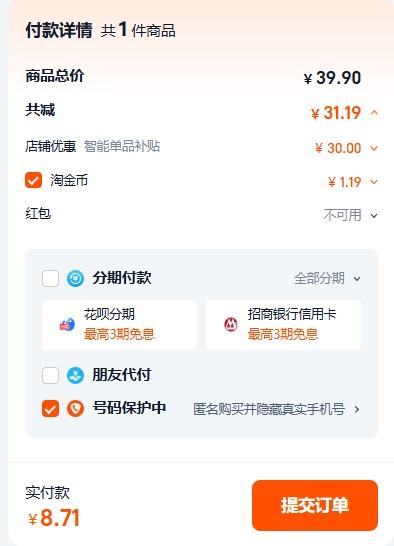The height and width of the screenshot is (546, 394).
Task: Enable the 分期付款 checkbox
Action: pyautogui.click(x=50, y=279)
